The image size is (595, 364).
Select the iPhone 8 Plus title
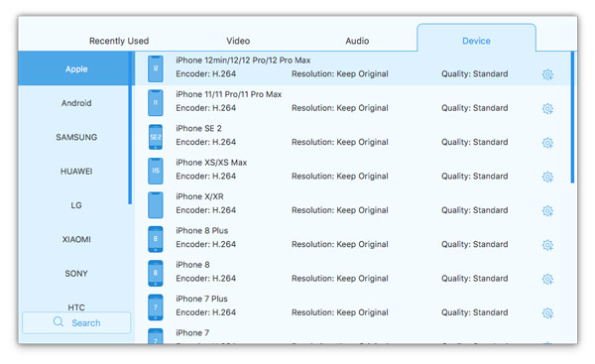202,230
